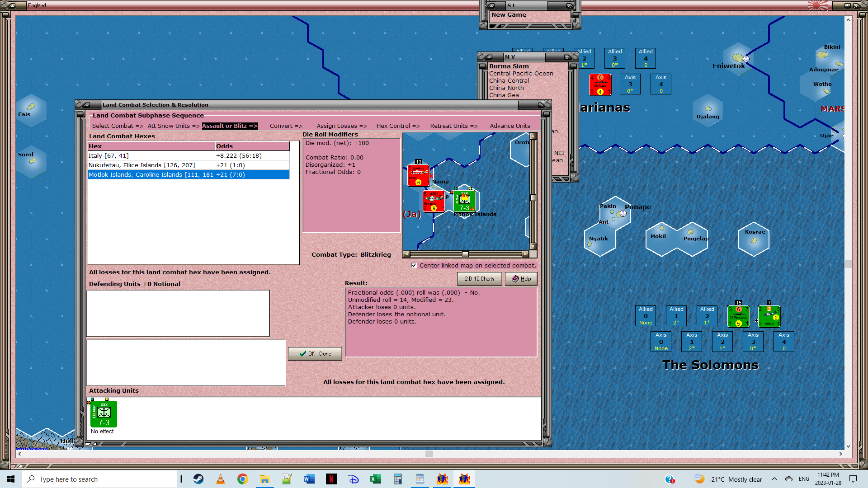
Task: Launch Netflix from the taskbar
Action: point(331,479)
